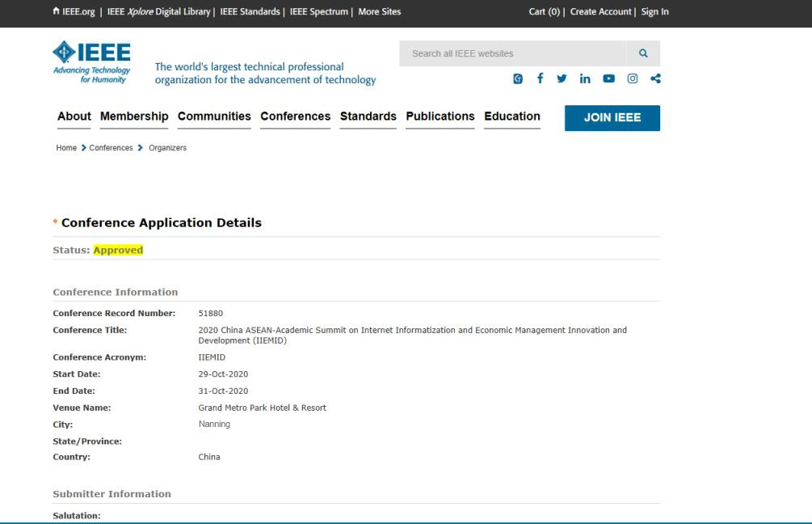Click Create Account link

point(600,11)
